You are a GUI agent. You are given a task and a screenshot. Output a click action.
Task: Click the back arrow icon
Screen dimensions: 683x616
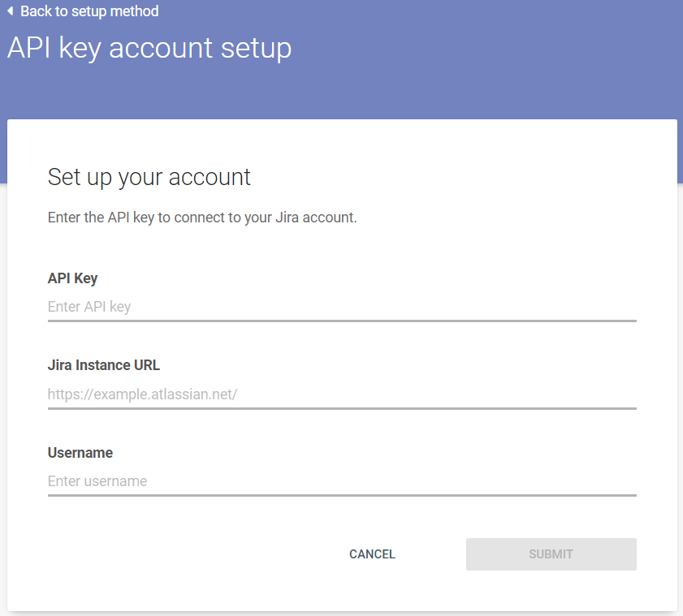point(11,11)
